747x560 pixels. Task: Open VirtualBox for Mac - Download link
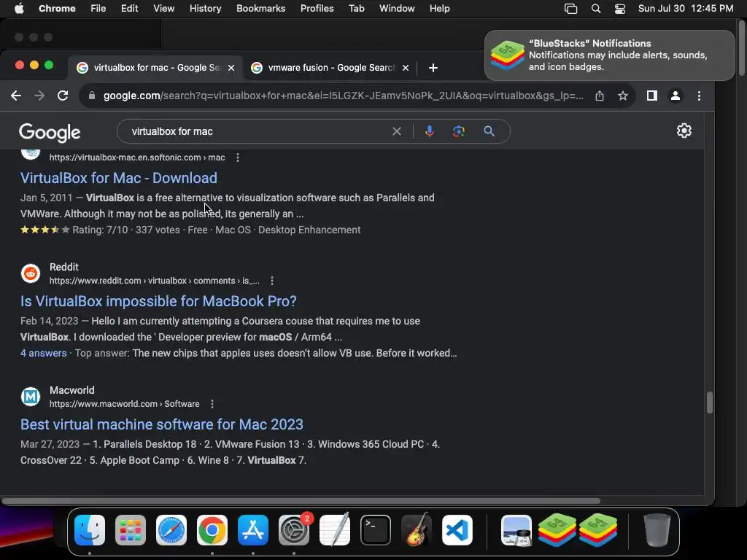pos(119,178)
